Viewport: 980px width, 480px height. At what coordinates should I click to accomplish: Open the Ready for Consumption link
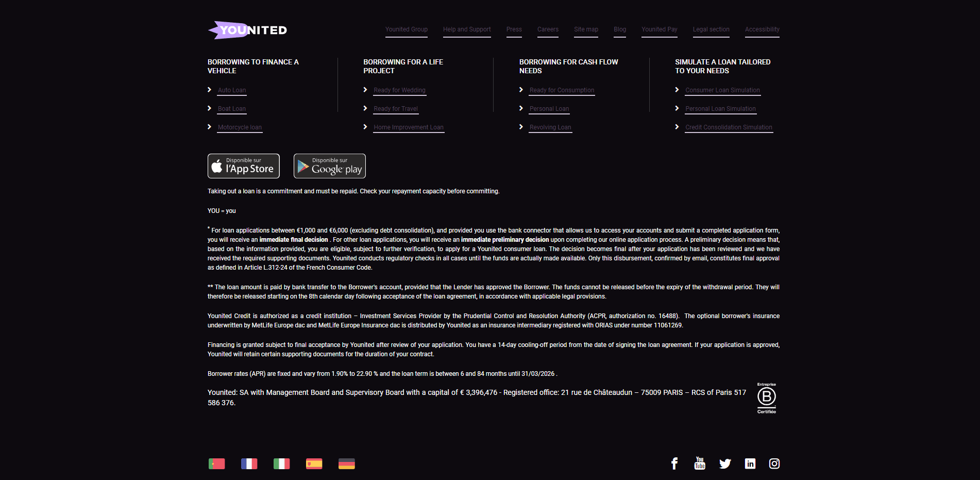tap(562, 90)
